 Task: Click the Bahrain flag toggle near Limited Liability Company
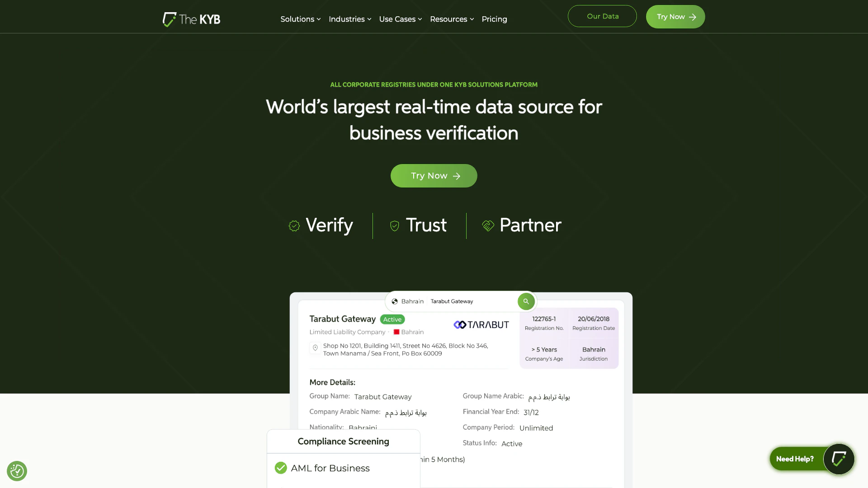pos(396,332)
